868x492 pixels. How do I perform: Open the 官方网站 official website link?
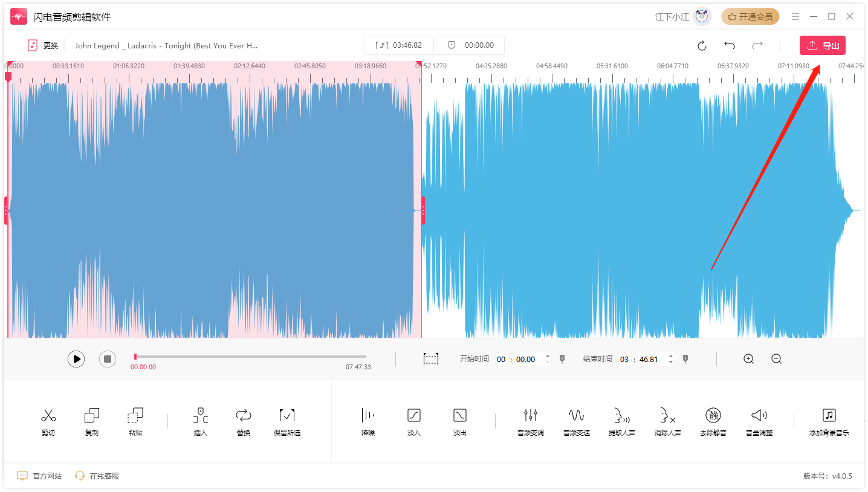[x=40, y=476]
